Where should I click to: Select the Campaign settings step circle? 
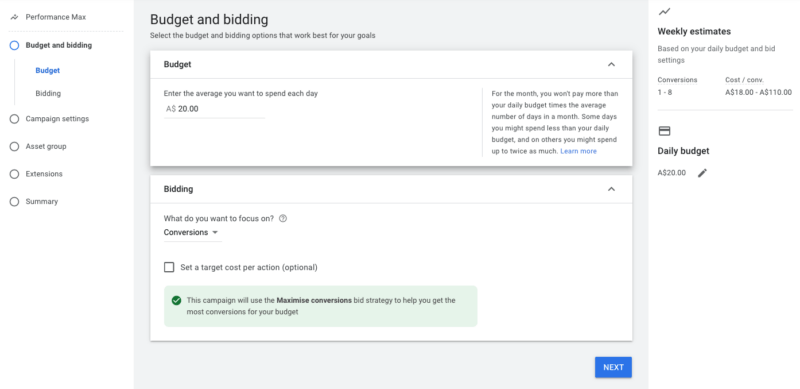[14, 119]
